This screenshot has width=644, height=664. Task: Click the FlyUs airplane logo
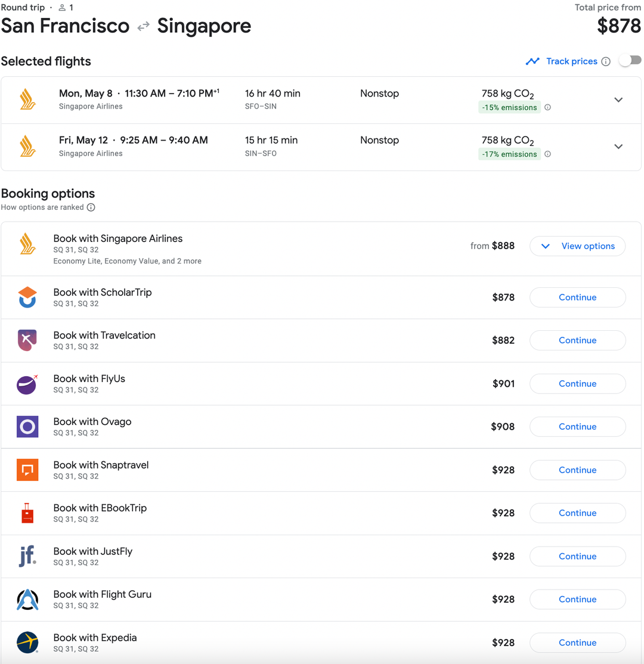(x=27, y=383)
